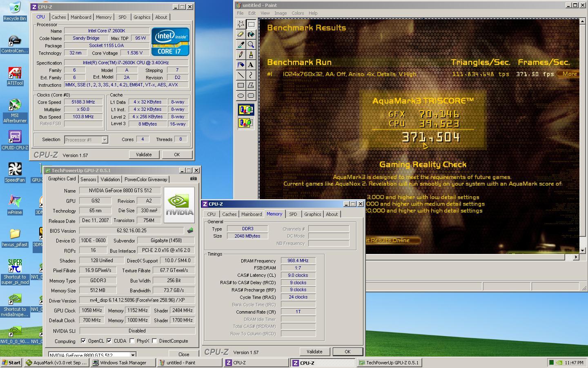The width and height of the screenshot is (588, 368).
Task: Click the GPU-Z screenshot camera icon
Action: tap(194, 179)
